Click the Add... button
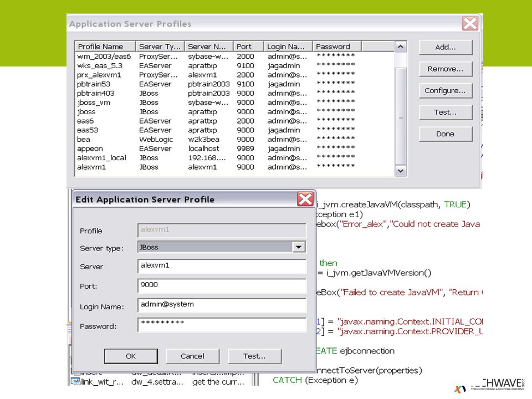Viewport: 532px width, 399px height. (x=446, y=47)
